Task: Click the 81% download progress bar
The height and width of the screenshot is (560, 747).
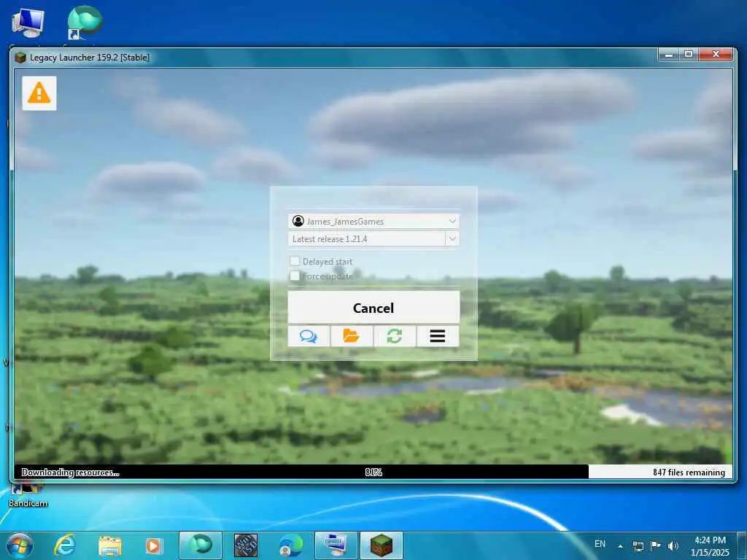Action: point(373,472)
